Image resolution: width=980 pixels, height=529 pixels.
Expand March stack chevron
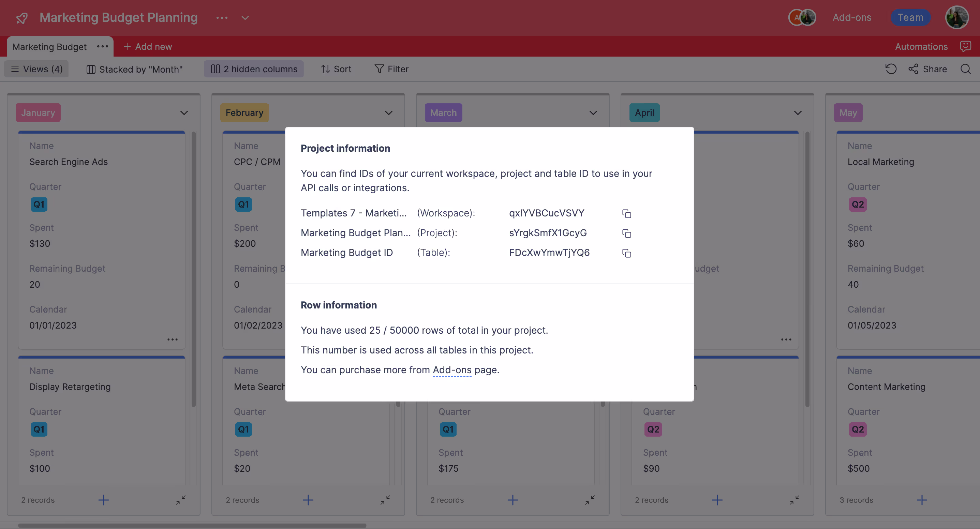593,113
